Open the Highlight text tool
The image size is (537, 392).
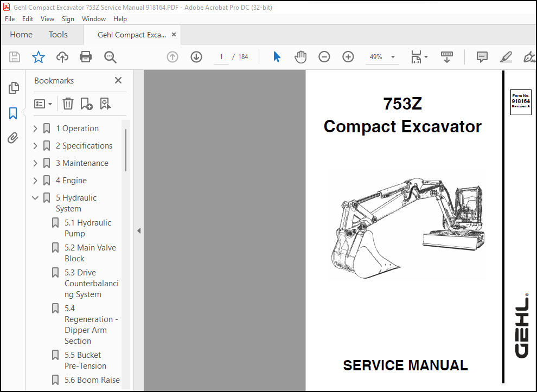point(506,57)
